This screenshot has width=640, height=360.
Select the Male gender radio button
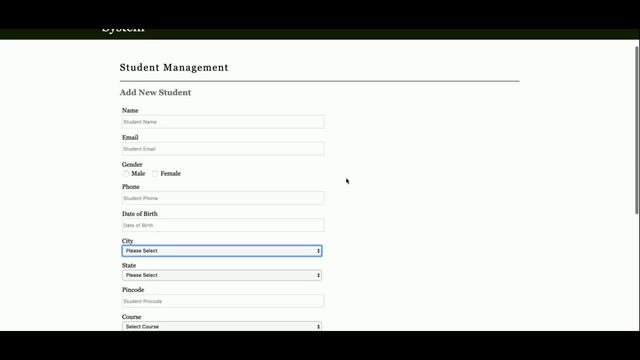pyautogui.click(x=126, y=174)
